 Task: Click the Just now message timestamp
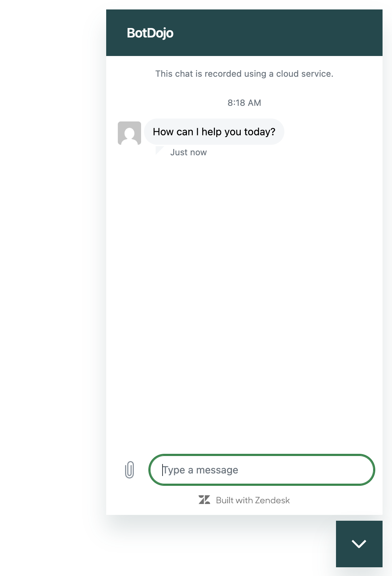[x=188, y=152]
